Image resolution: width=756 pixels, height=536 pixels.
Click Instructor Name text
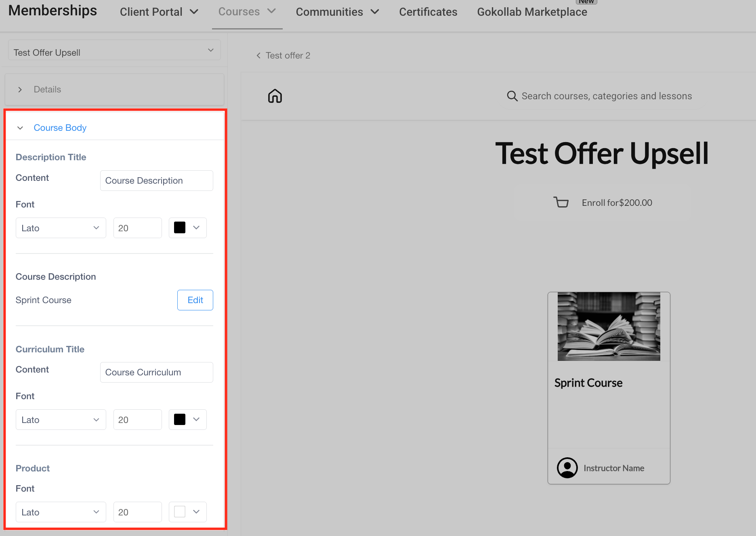point(614,468)
